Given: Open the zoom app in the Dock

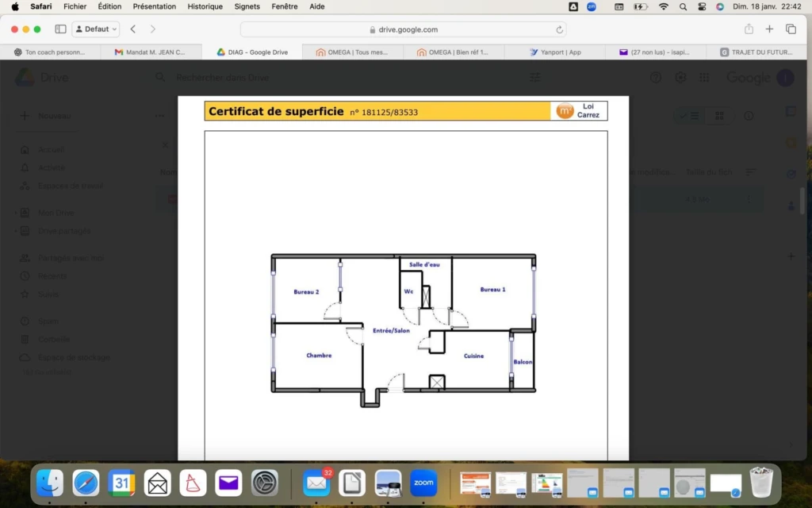Looking at the screenshot, I should 423,483.
